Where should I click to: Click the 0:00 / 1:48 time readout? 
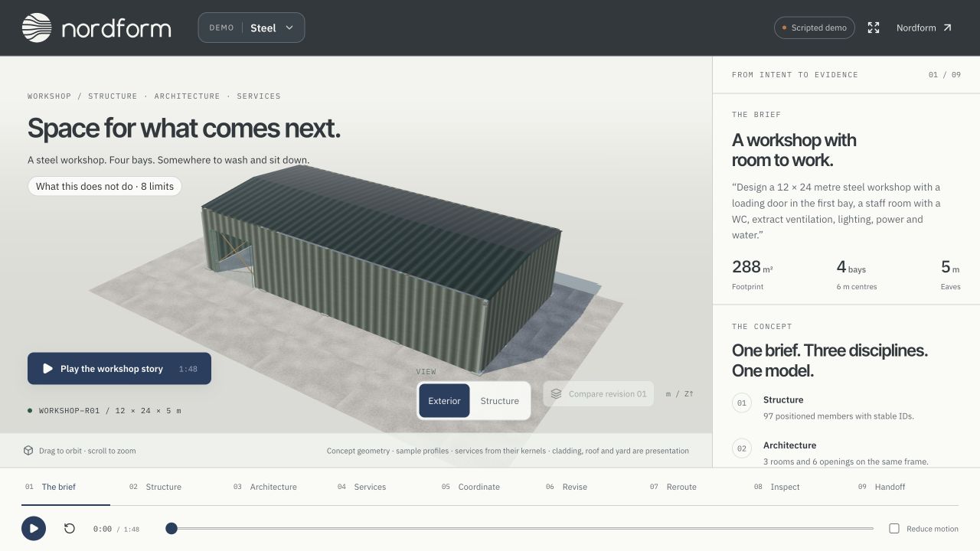coord(116,529)
